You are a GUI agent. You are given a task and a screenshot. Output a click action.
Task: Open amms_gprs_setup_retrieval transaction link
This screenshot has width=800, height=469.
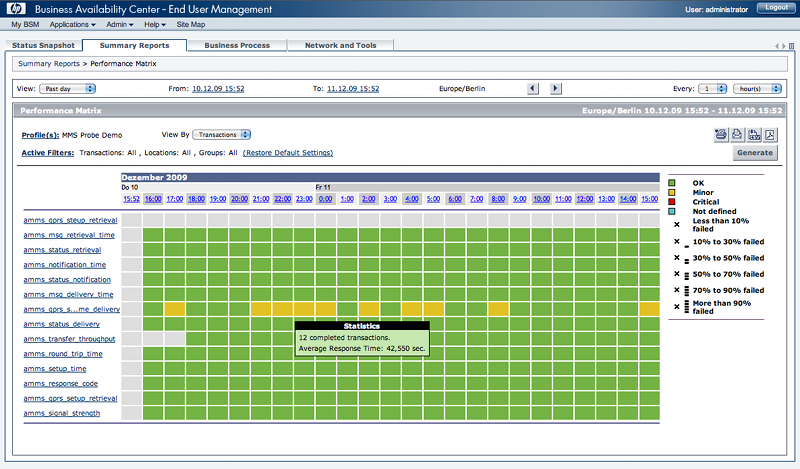[70, 398]
